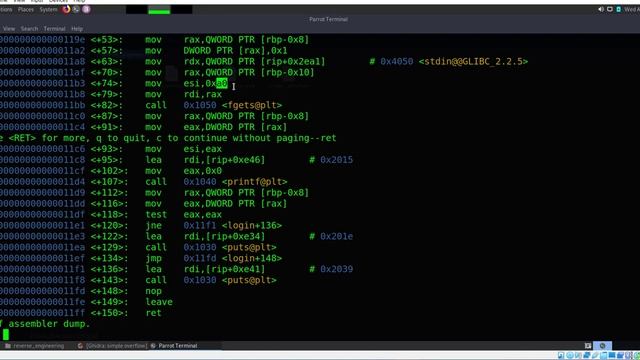Click the display icon in system tray
Image resolution: width=640 pixels, height=360 pixels.
tap(610, 9)
